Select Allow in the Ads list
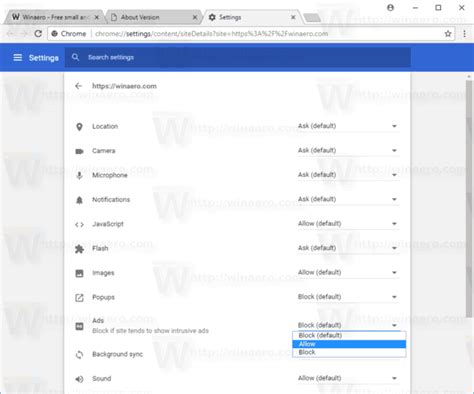Image resolution: width=474 pixels, height=394 pixels. coord(349,344)
